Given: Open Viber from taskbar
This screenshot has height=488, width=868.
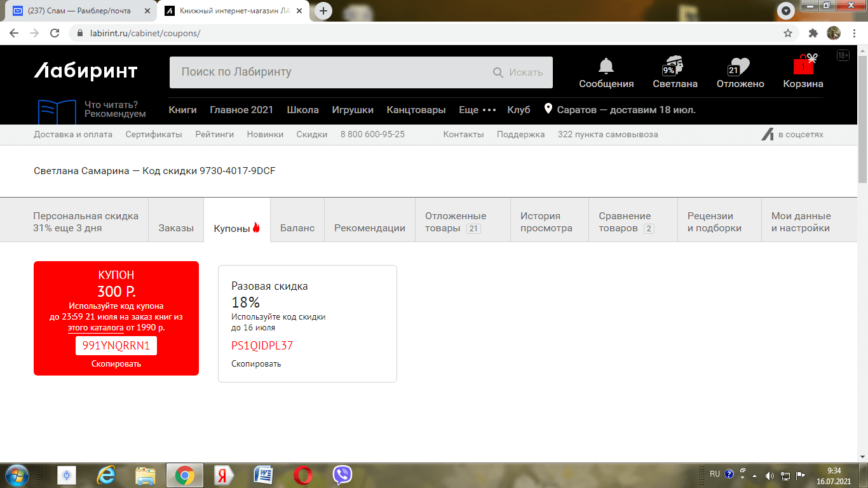Looking at the screenshot, I should (342, 475).
